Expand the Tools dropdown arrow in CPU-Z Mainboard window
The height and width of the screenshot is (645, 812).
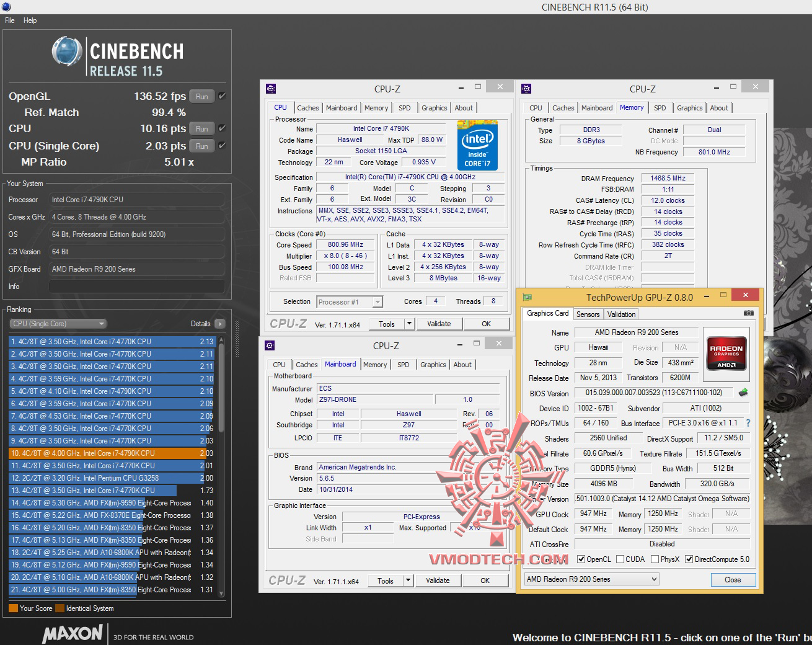click(408, 580)
